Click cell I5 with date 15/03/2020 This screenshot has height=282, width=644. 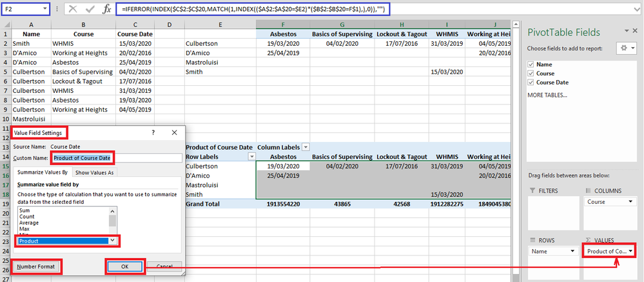pos(447,72)
